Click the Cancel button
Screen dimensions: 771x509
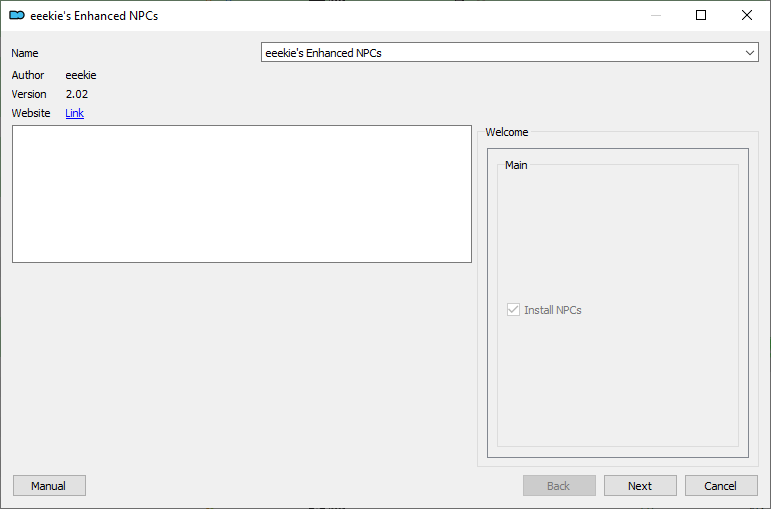click(721, 485)
